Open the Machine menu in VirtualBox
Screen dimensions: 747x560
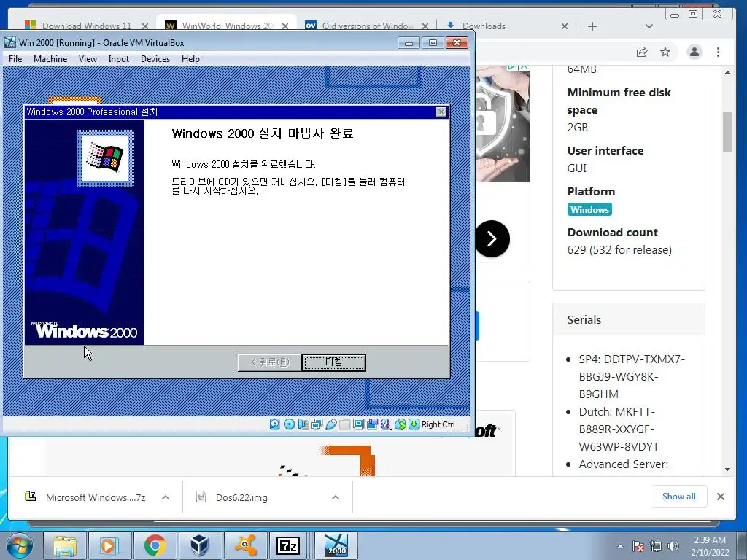[50, 59]
